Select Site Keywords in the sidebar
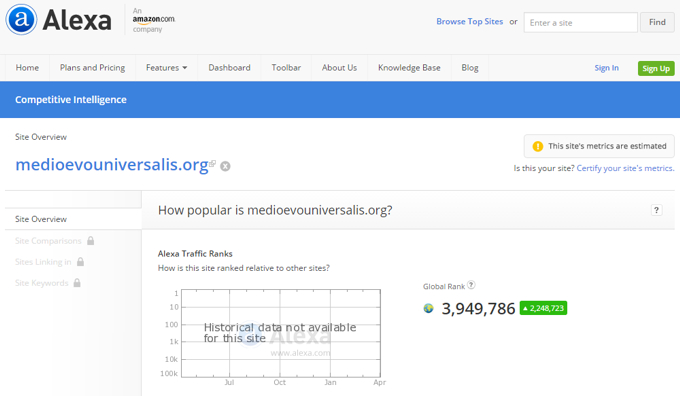The width and height of the screenshot is (680, 396). (42, 283)
